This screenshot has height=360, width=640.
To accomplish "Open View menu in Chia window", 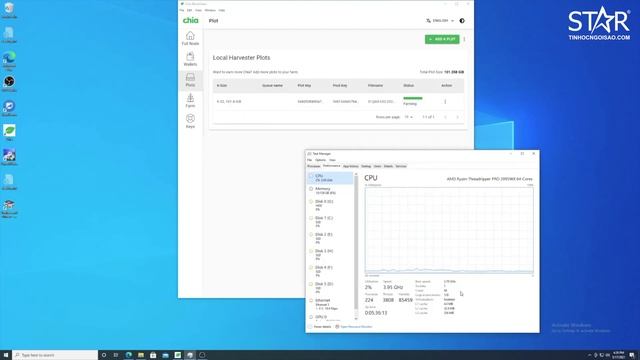I will click(x=198, y=10).
